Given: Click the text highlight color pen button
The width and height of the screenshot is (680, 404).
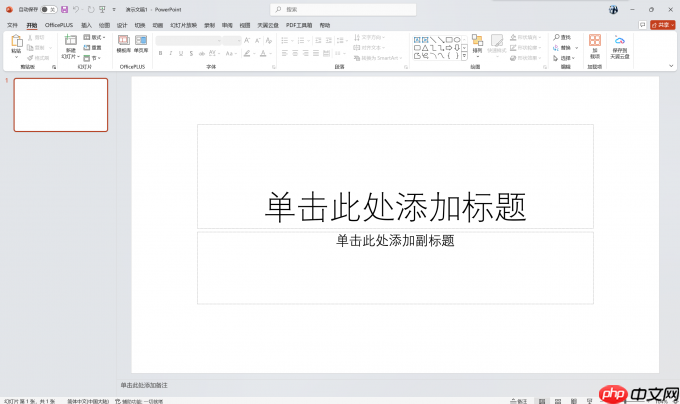Looking at the screenshot, I should coord(247,53).
